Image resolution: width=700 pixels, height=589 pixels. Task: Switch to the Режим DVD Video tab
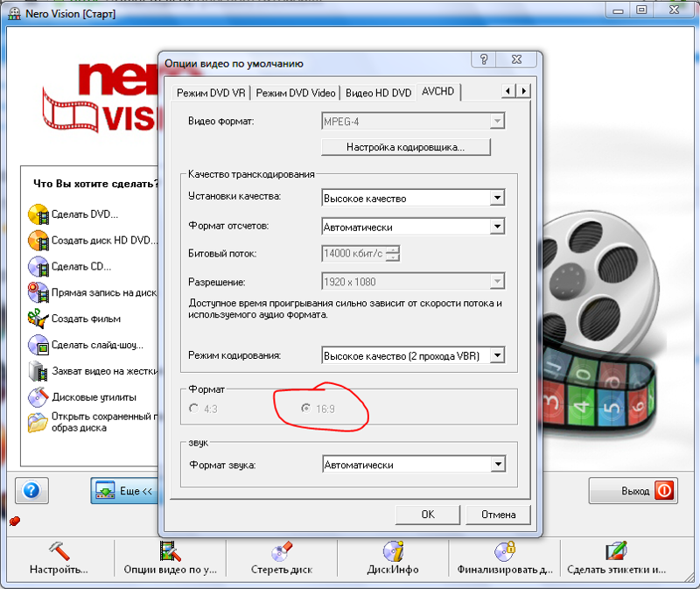click(296, 93)
